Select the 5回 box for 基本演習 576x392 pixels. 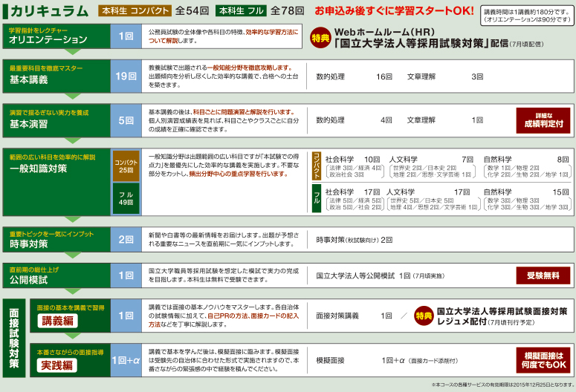(x=126, y=120)
